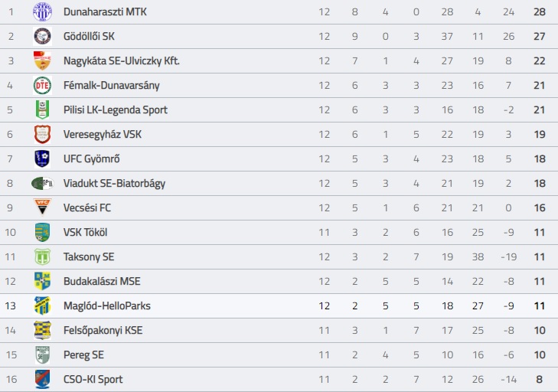Click the Viadukt SE-Biatorbágy logo
Image resolution: width=558 pixels, height=392 pixels.
tap(42, 183)
